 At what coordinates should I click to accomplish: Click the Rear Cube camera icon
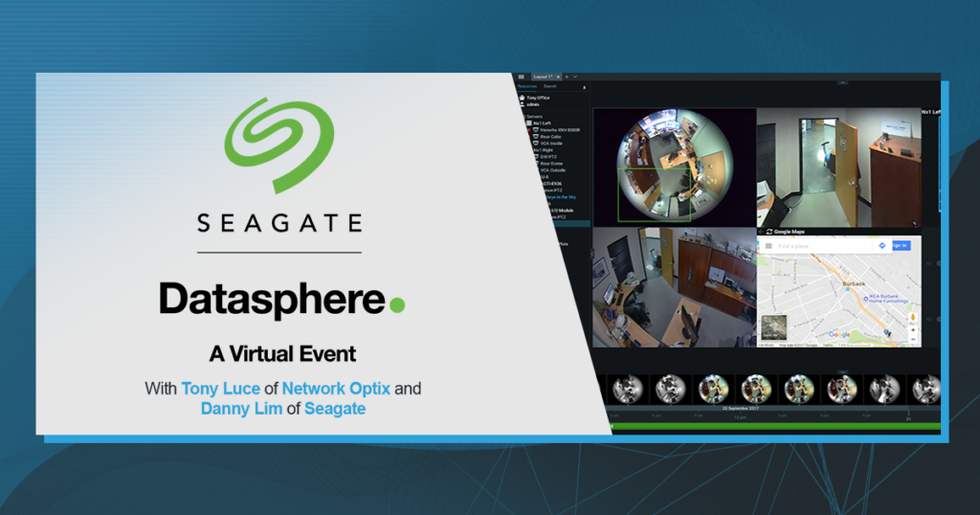[x=536, y=137]
